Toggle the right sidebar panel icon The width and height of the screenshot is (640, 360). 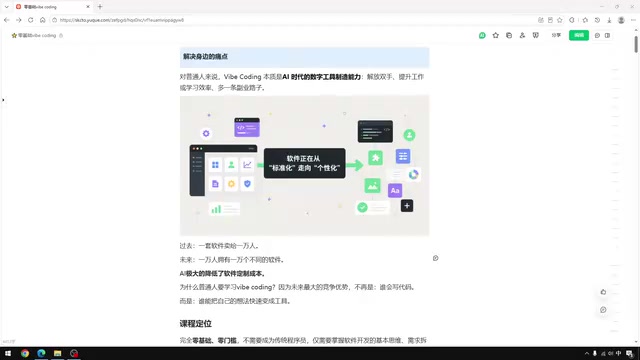(608, 36)
